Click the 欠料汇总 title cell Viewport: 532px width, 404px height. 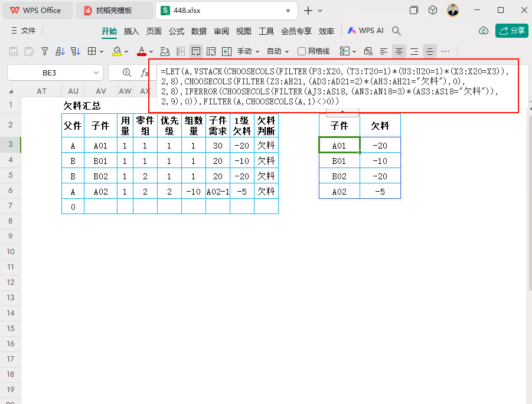[x=82, y=106]
